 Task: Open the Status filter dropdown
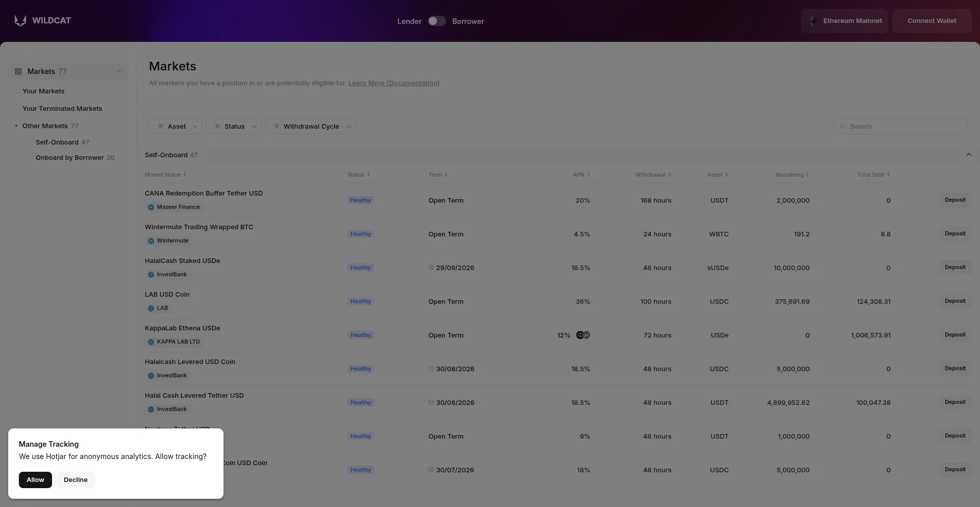(x=234, y=127)
